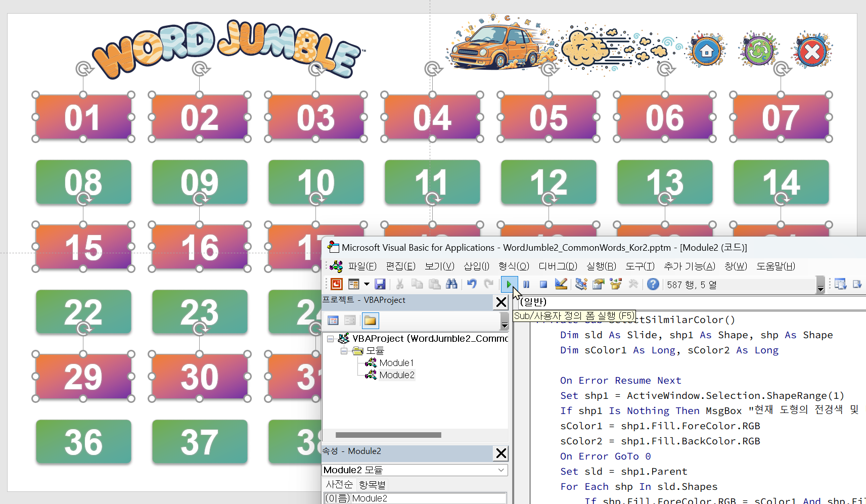The height and width of the screenshot is (504, 866).
Task: Open the Properties Window toolbar icon
Action: (x=598, y=284)
